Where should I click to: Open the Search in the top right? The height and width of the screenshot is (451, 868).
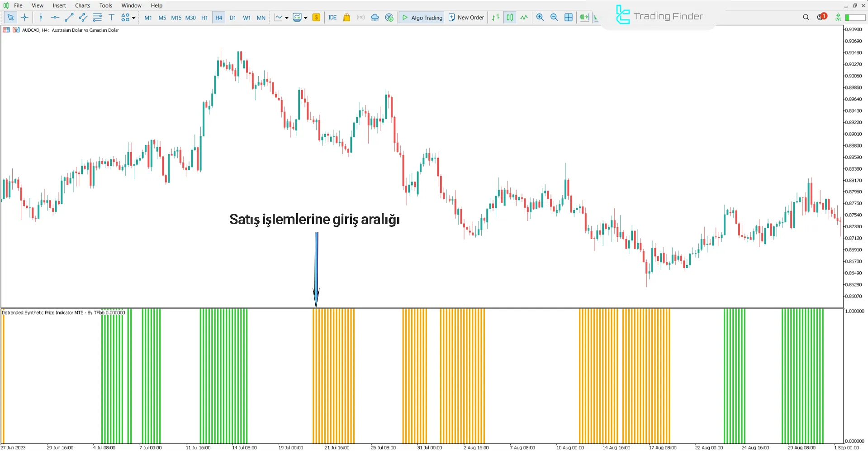coord(806,17)
